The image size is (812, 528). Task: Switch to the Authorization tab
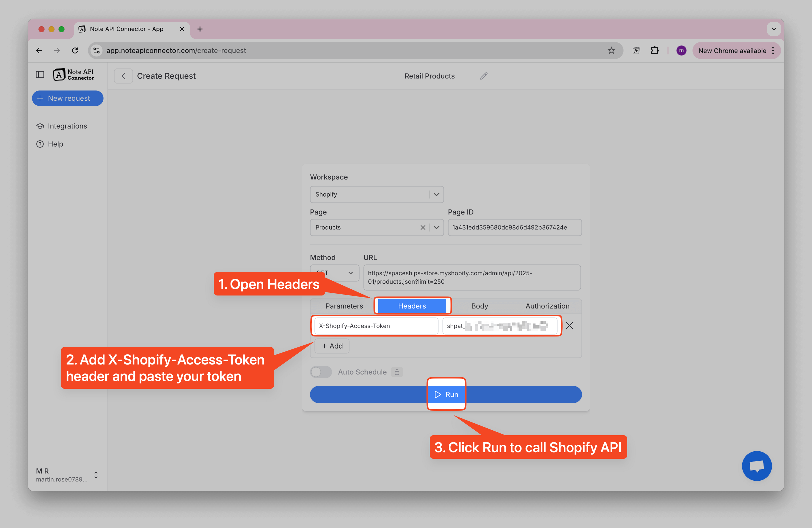547,306
